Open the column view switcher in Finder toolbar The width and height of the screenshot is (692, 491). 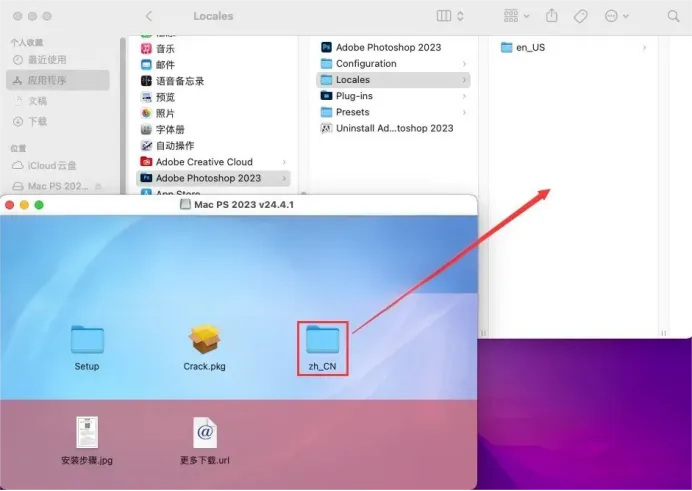coord(450,16)
